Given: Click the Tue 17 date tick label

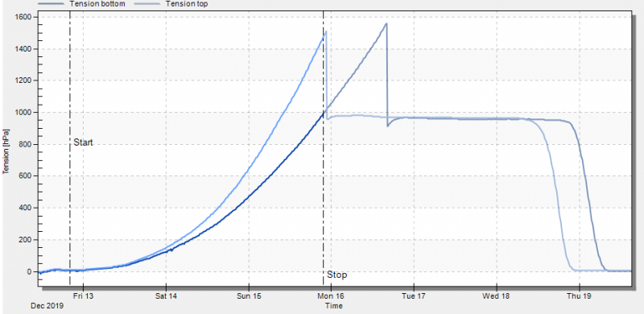Looking at the screenshot, I should (414, 295).
